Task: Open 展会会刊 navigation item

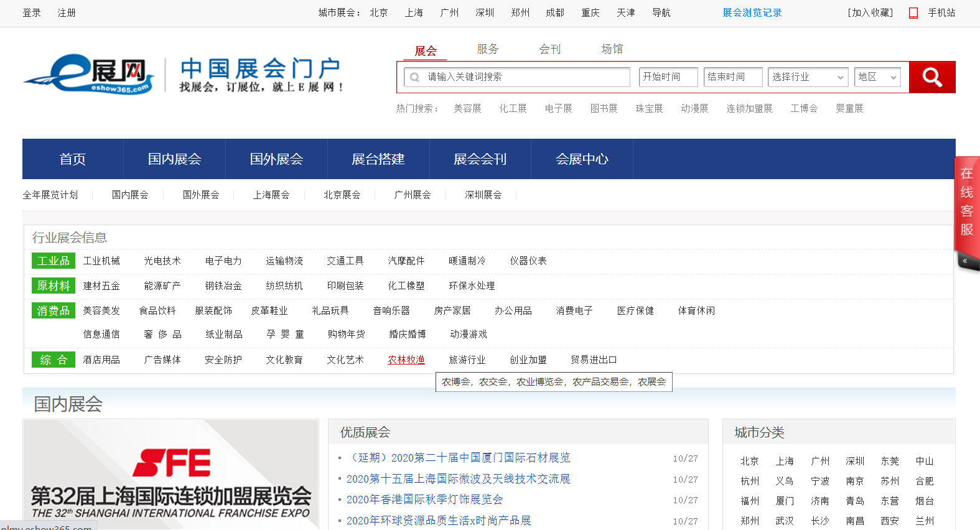Action: [x=480, y=159]
